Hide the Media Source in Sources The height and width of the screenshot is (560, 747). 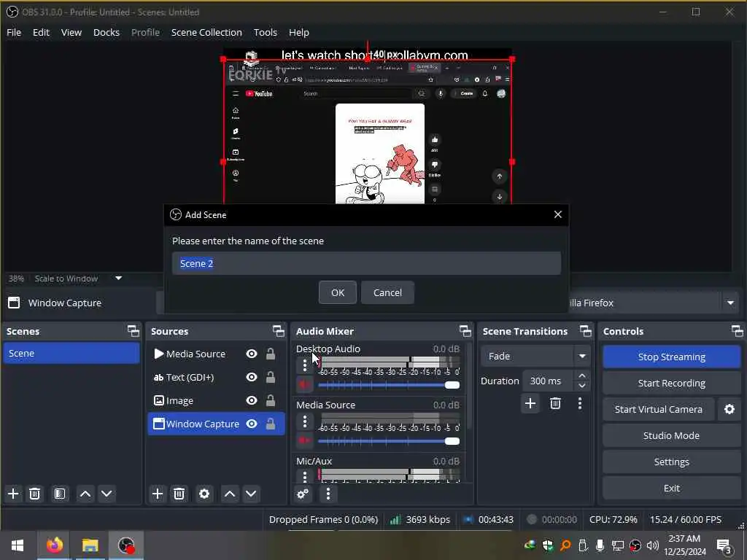[x=252, y=354]
